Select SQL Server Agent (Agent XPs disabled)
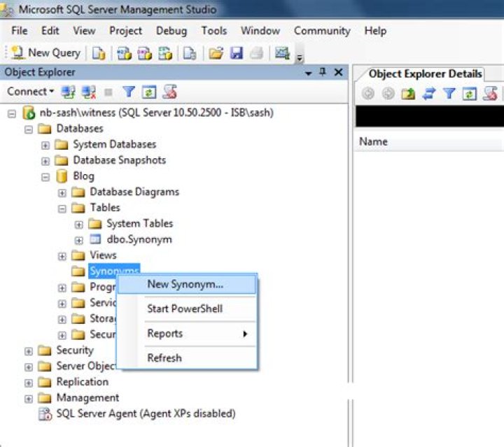This screenshot has height=447, width=504. click(146, 413)
